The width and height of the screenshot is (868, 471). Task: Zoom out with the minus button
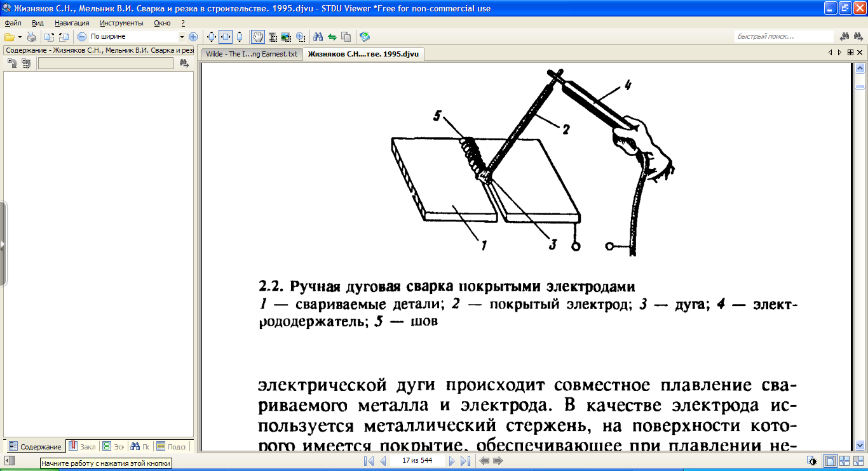tap(82, 37)
